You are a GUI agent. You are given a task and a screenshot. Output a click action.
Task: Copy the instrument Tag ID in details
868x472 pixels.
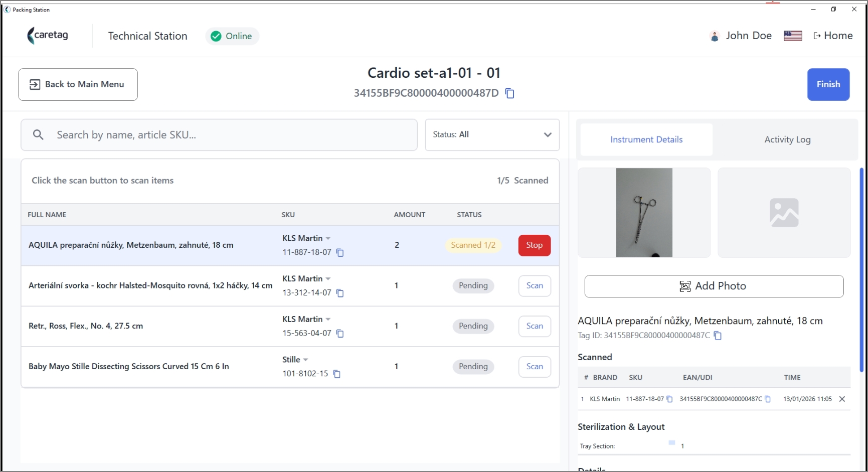click(x=718, y=336)
